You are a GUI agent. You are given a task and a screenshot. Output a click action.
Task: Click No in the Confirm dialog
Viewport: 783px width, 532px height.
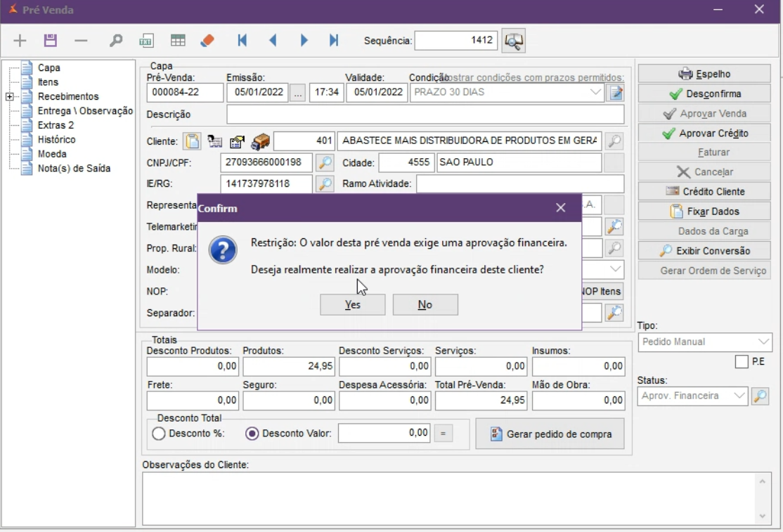(x=425, y=305)
